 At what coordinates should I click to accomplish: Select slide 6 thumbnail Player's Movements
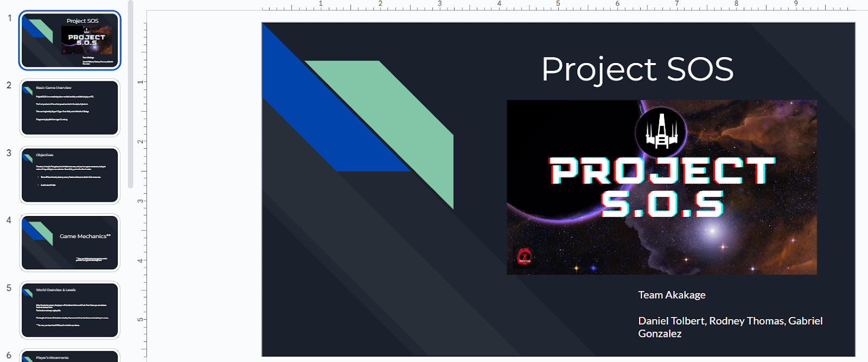69,356
